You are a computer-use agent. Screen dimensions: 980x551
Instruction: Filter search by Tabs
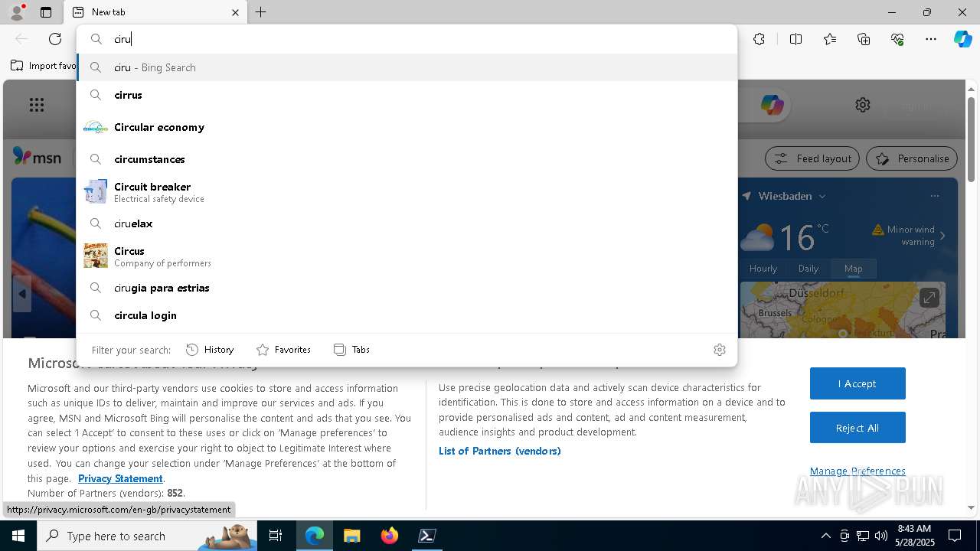click(x=351, y=350)
